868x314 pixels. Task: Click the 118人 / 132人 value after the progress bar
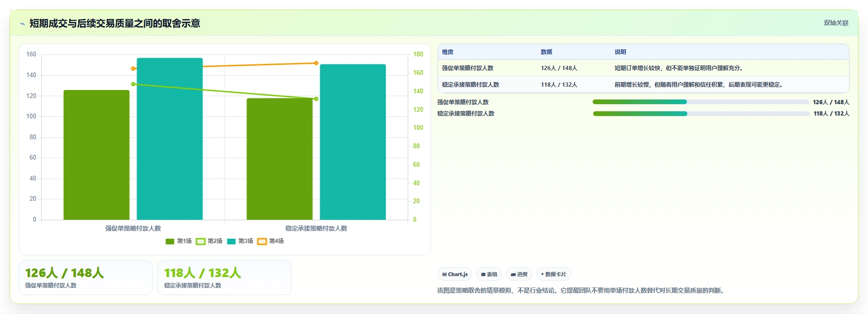pos(831,114)
